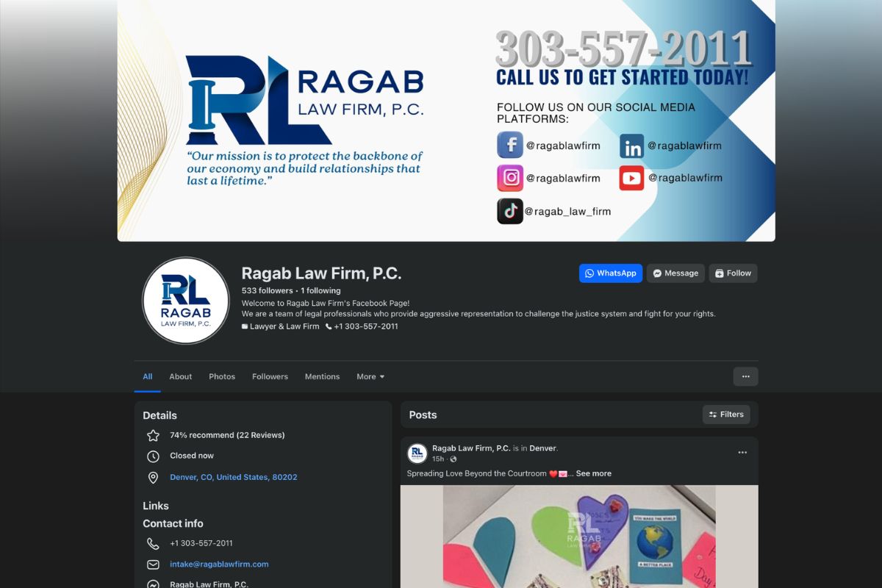882x588 pixels.
Task: Click the phone icon under Contact info
Action: pyautogui.click(x=153, y=543)
